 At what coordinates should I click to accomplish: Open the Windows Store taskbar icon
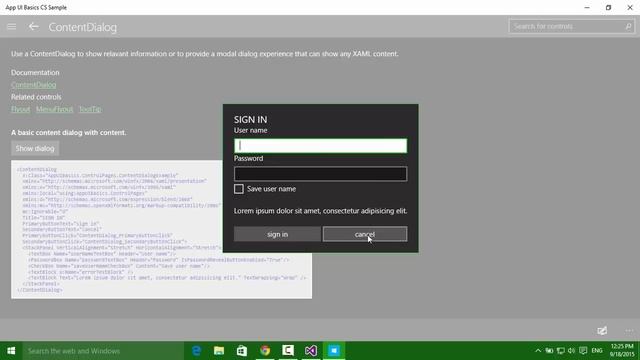click(x=242, y=351)
